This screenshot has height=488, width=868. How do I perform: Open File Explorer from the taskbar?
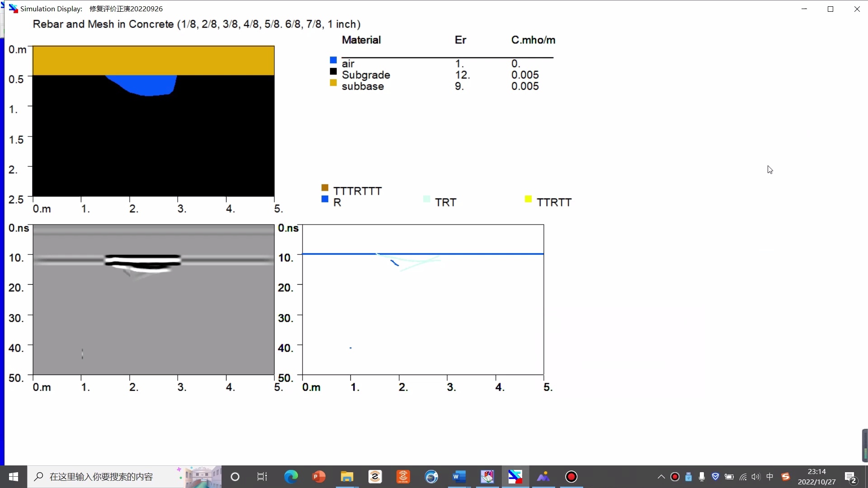click(x=347, y=477)
